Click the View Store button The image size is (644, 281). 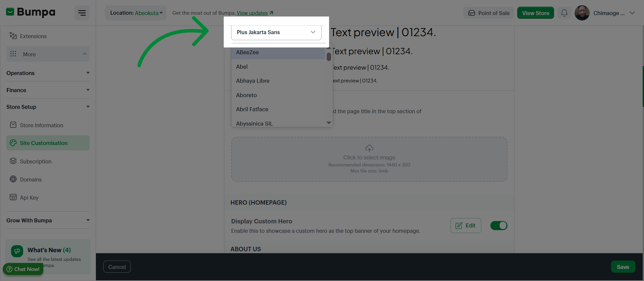point(536,13)
